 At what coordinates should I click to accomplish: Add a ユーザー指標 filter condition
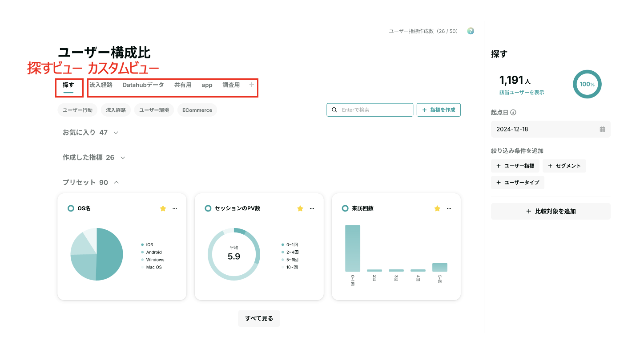coord(515,166)
